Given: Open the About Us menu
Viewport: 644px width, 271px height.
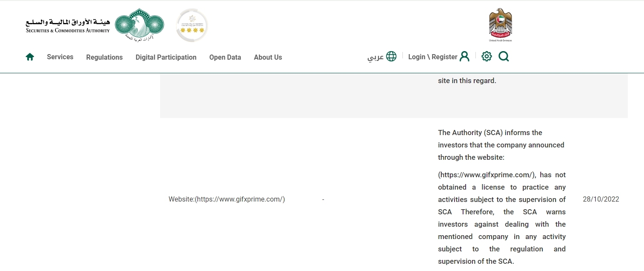Looking at the screenshot, I should tap(268, 57).
